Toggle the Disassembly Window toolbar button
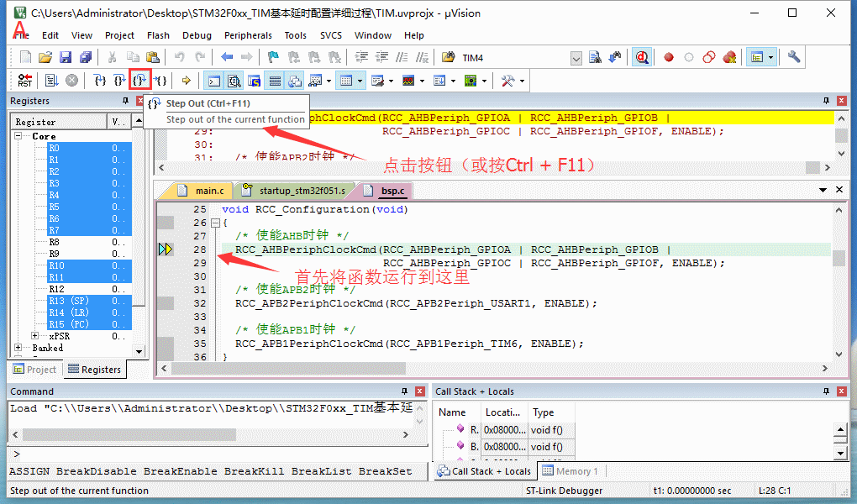Viewport: 857px width, 504px height. point(234,81)
